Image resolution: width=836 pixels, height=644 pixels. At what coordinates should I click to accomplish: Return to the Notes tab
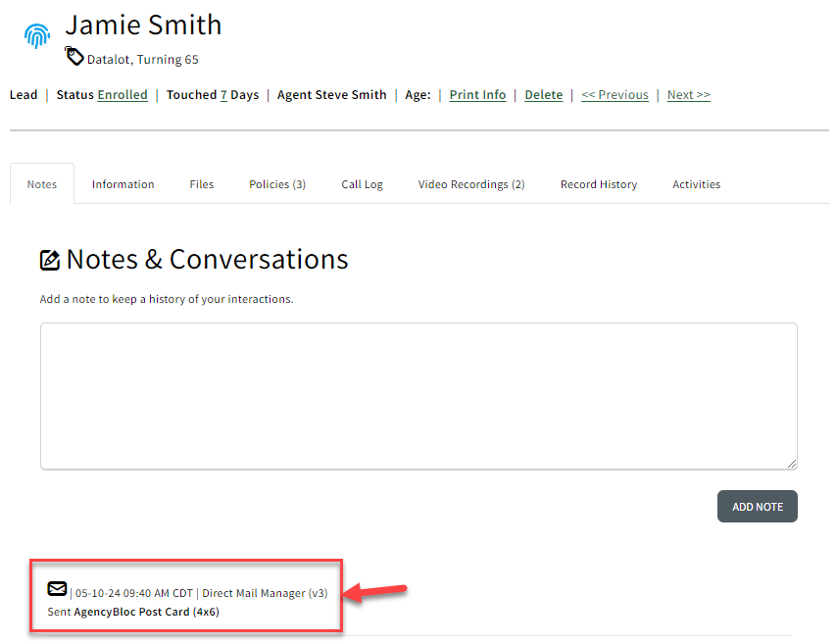(x=41, y=183)
